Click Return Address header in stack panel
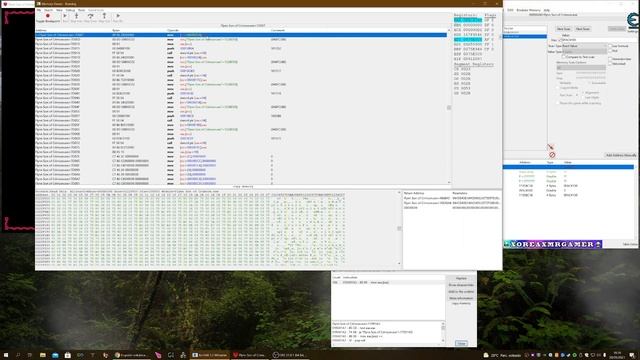 point(414,193)
